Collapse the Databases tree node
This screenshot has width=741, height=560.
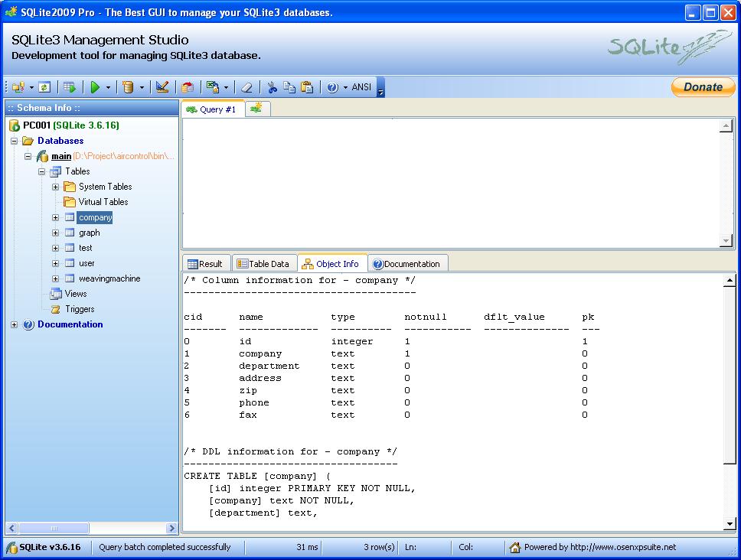coord(15,141)
